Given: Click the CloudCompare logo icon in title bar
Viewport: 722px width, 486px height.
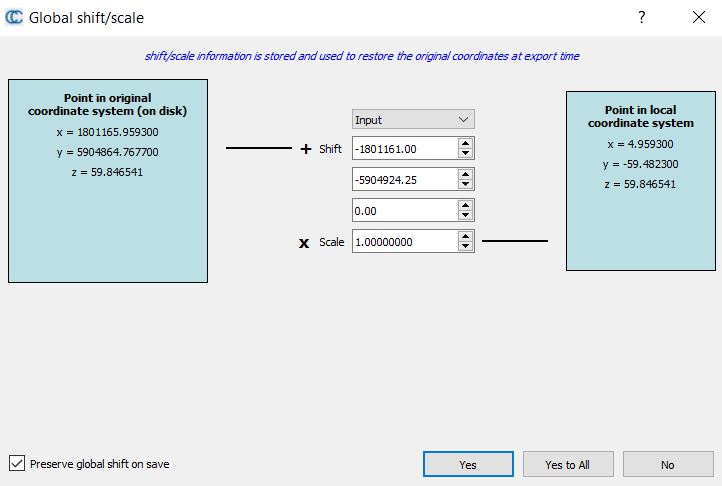Looking at the screenshot, I should tap(15, 17).
